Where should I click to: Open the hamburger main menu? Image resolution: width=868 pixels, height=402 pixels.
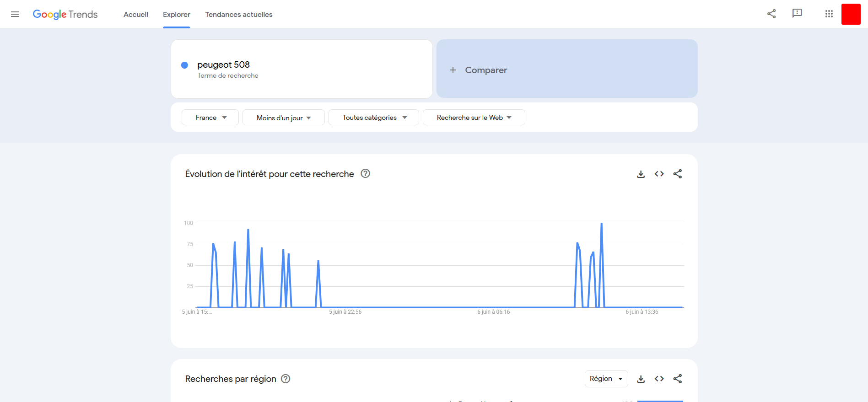click(x=15, y=14)
